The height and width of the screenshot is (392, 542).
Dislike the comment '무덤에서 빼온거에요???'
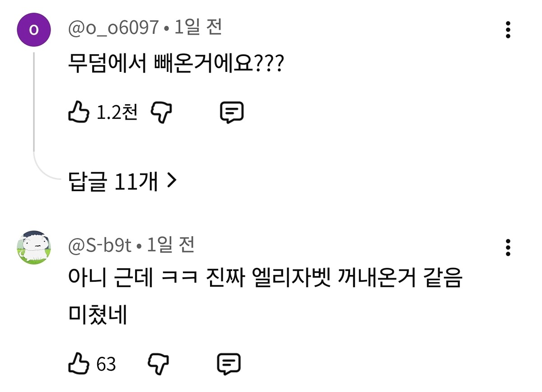[161, 113]
